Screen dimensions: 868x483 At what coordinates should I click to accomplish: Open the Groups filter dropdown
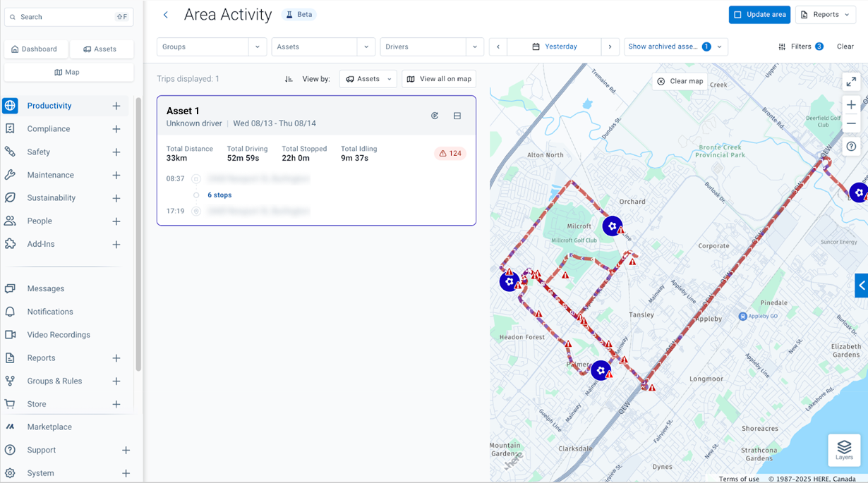211,46
